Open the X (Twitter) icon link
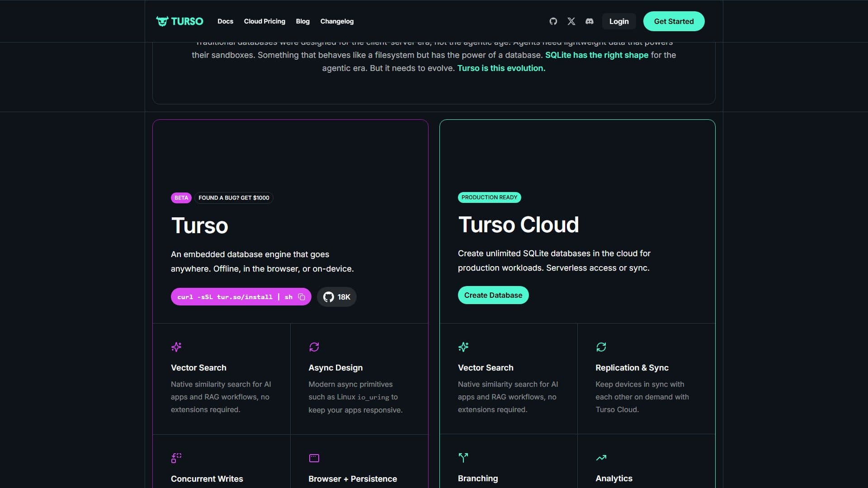 [x=571, y=21]
